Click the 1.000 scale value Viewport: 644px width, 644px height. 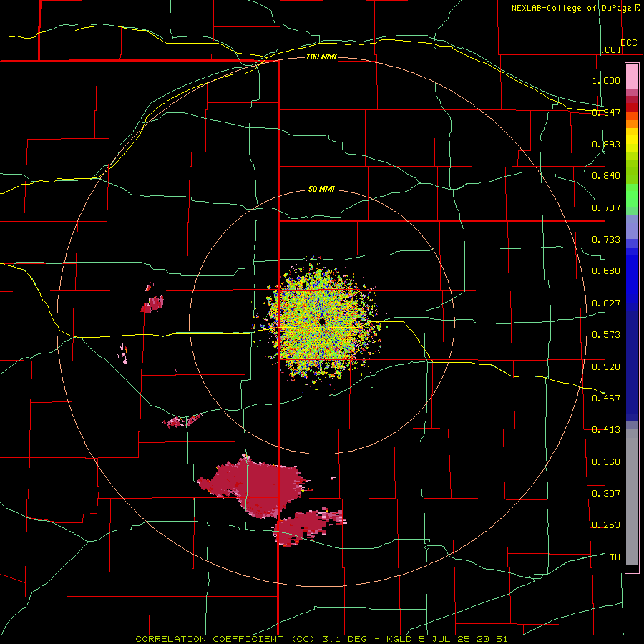(606, 80)
